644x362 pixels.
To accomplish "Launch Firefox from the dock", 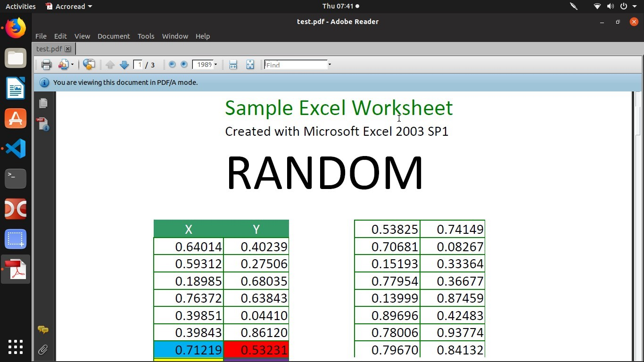I will point(16,28).
